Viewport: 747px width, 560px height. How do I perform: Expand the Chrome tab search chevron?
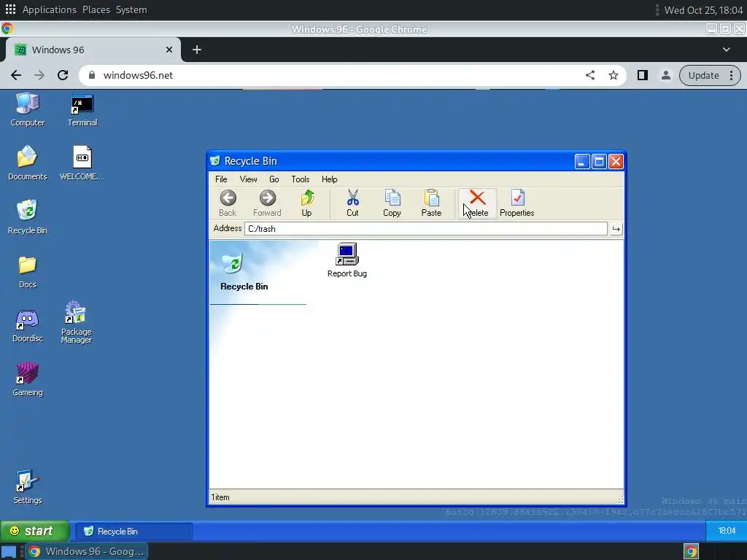click(727, 50)
